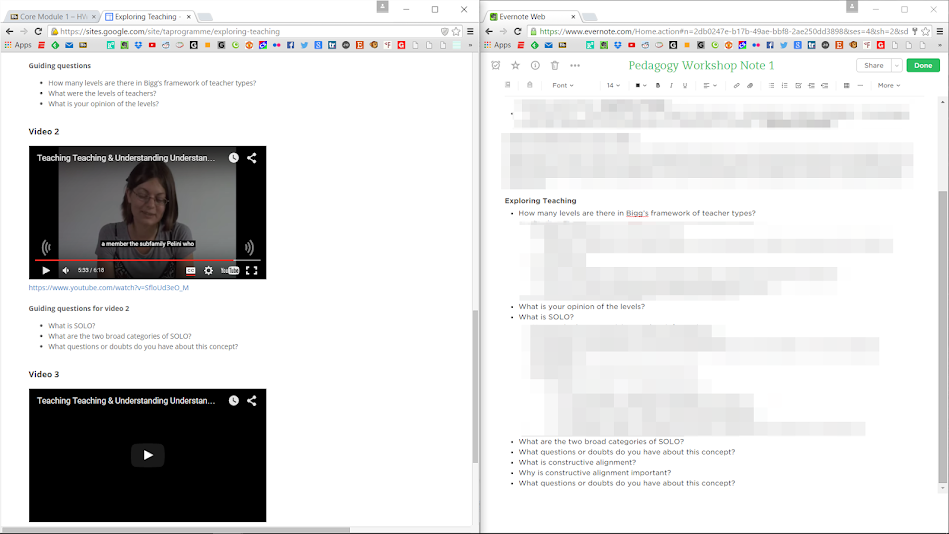Click the share icon on Video 2

tap(252, 157)
